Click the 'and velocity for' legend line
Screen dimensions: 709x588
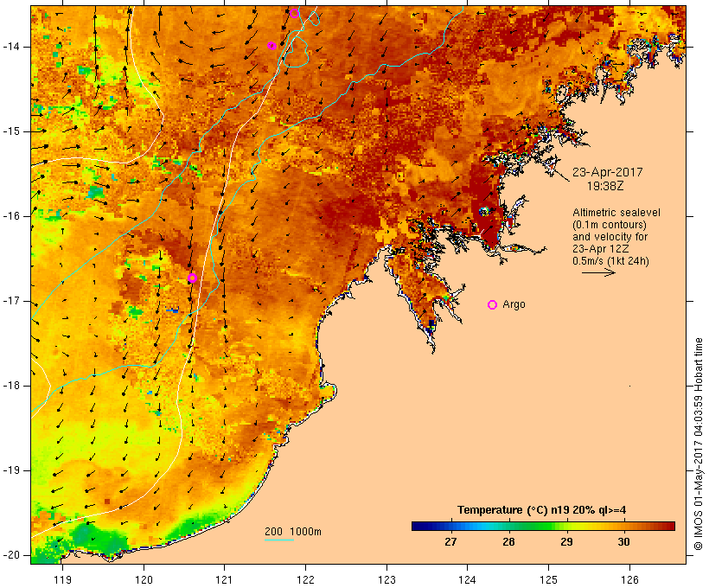pos(610,237)
